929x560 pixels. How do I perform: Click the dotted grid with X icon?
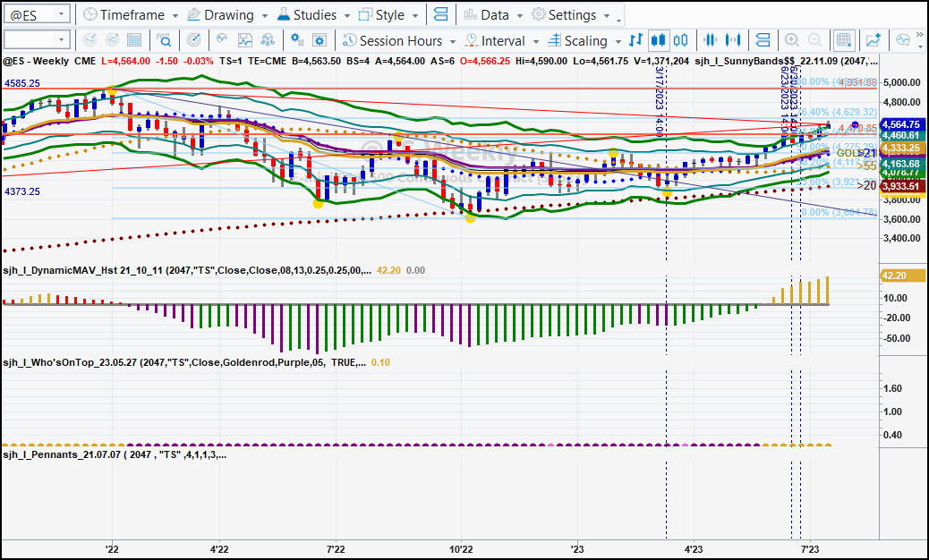point(843,40)
